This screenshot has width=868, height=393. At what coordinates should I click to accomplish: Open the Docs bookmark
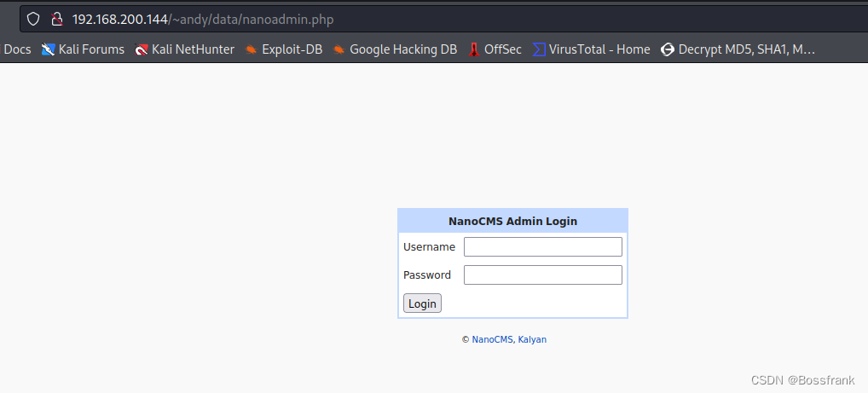point(17,49)
